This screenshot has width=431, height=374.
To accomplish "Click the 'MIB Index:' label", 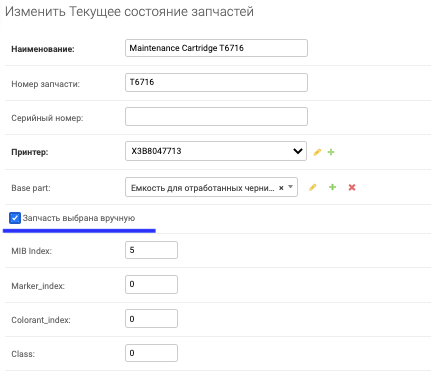I will 31,251.
